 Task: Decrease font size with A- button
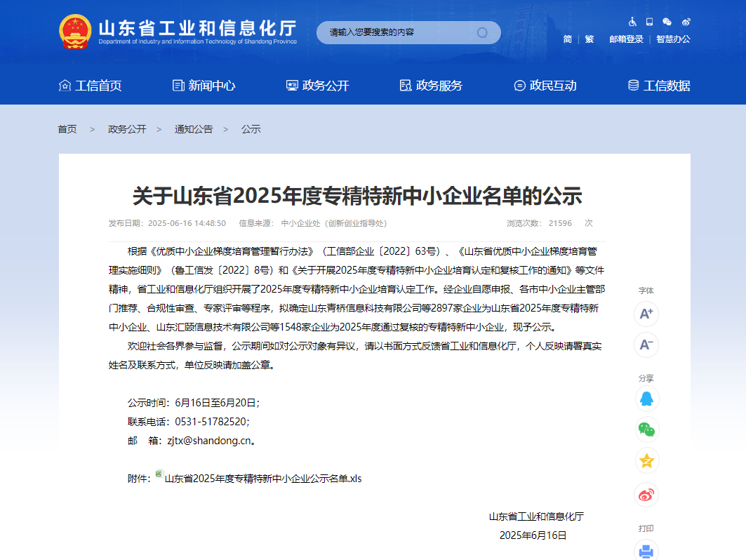pyautogui.click(x=646, y=345)
